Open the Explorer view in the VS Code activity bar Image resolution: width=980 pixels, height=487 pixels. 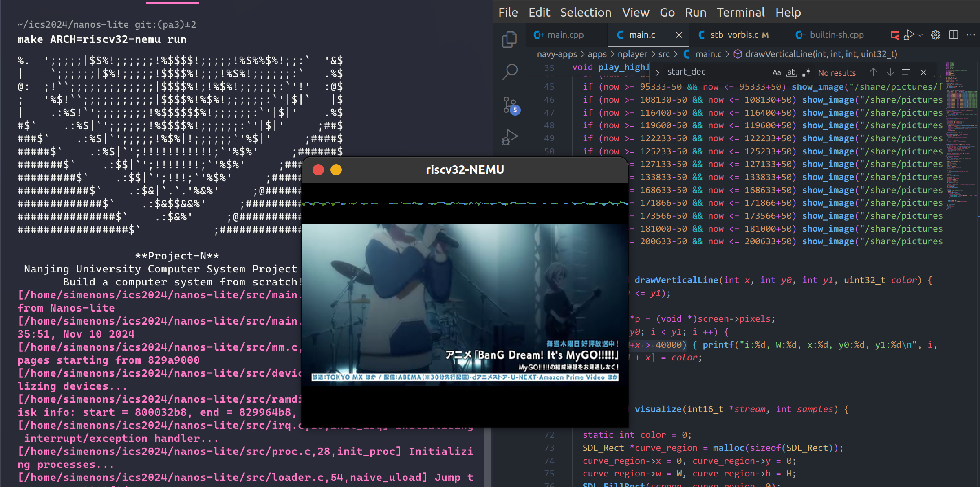click(x=509, y=39)
